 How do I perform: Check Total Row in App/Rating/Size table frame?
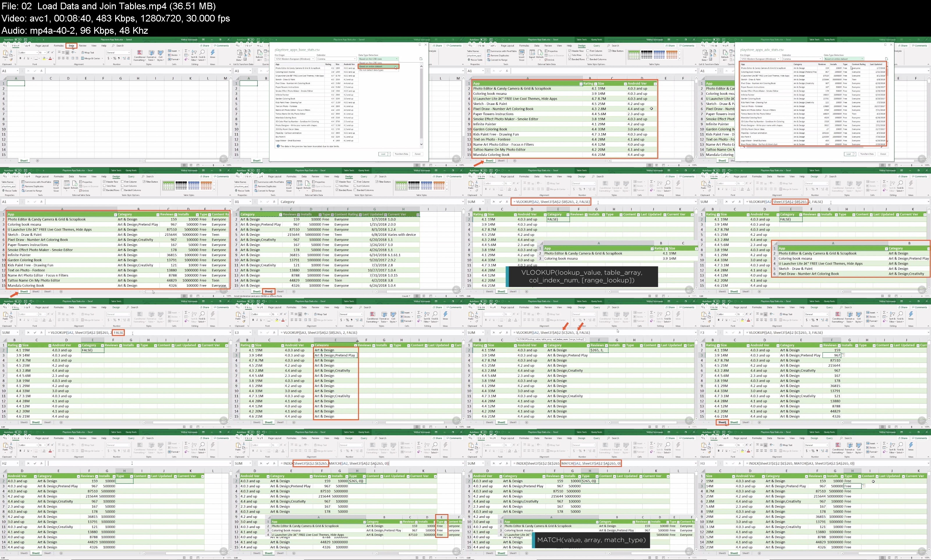coord(570,55)
